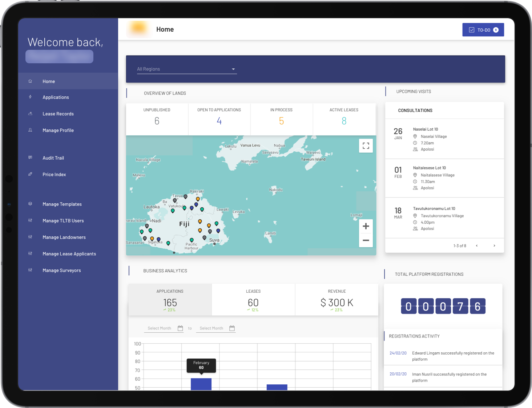
Task: Open the start Select Month field
Action: pyautogui.click(x=164, y=328)
